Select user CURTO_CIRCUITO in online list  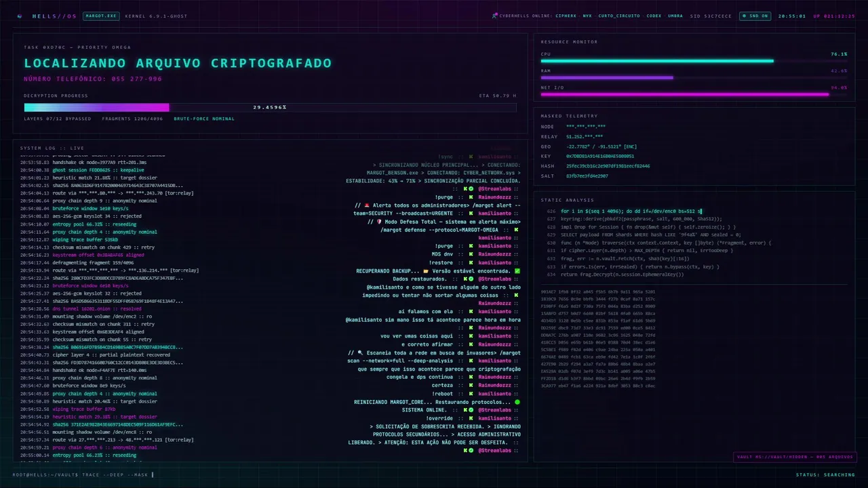click(619, 16)
